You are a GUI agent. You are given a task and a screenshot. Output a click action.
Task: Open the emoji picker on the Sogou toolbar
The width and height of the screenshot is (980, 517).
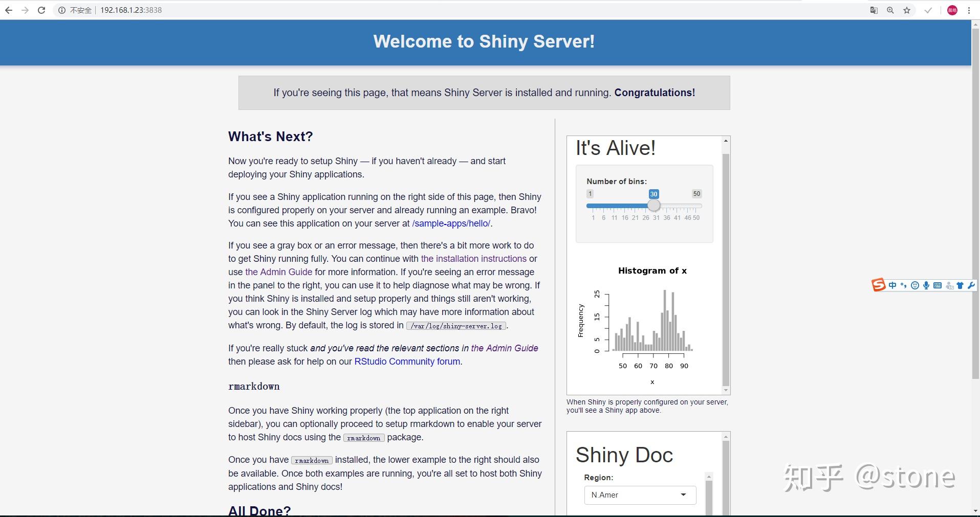[x=915, y=285]
